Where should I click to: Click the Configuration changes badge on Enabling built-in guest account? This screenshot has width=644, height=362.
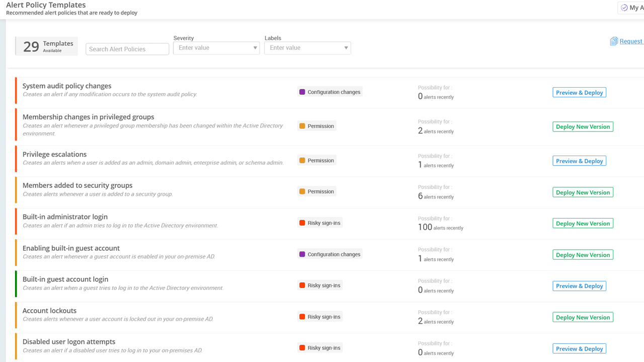pos(330,254)
